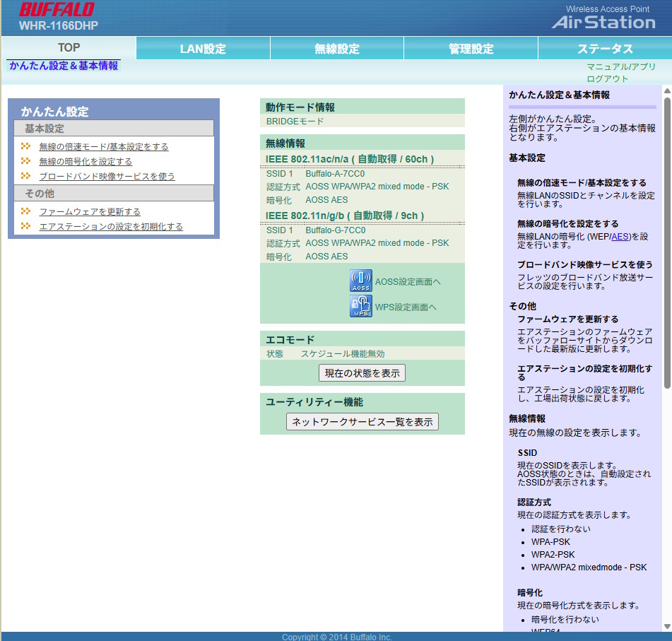The image size is (672, 641).
Task: Open 無線の倍速モード/基本設定をする link
Action: (104, 146)
